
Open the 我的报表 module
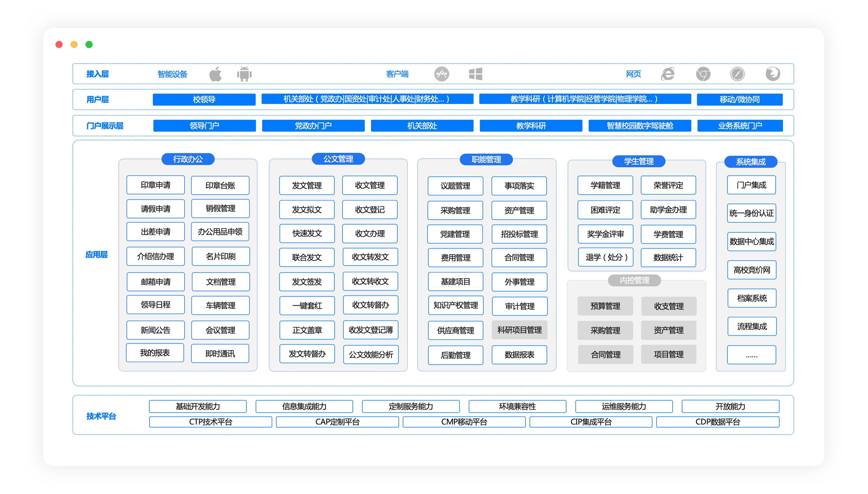coord(155,353)
